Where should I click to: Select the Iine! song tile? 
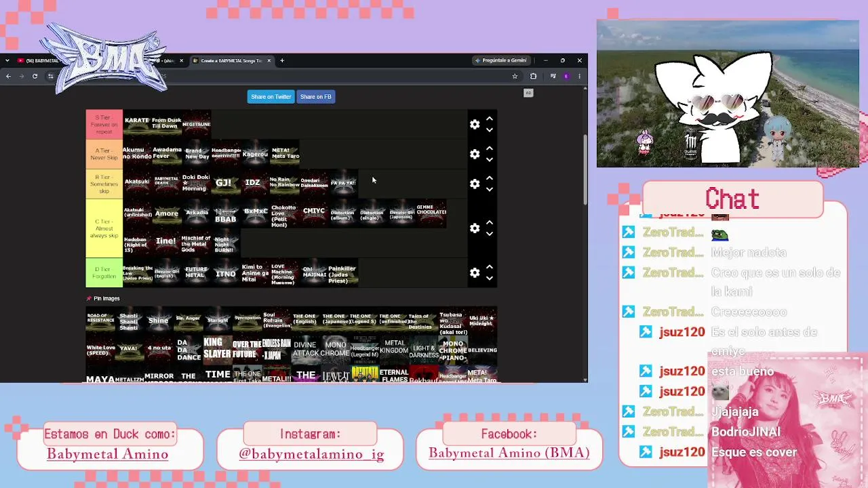click(166, 243)
